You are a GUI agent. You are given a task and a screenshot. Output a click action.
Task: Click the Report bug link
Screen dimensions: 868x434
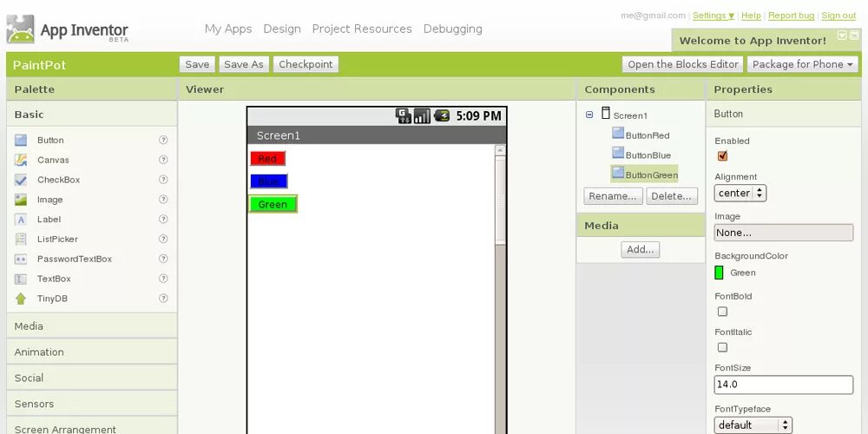point(791,16)
